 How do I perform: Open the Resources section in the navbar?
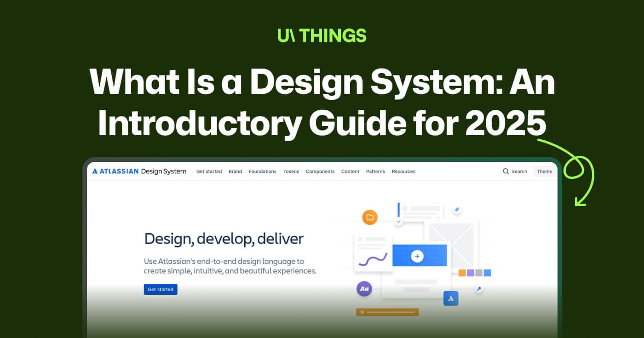coord(403,171)
